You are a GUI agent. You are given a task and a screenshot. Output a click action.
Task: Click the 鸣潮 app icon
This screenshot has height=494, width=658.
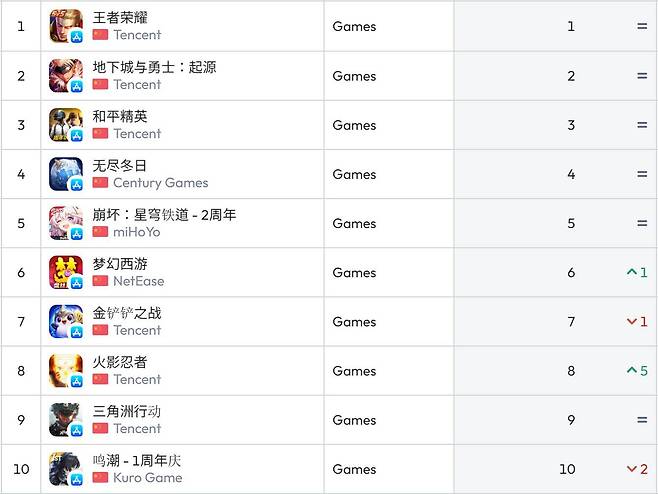(x=66, y=469)
